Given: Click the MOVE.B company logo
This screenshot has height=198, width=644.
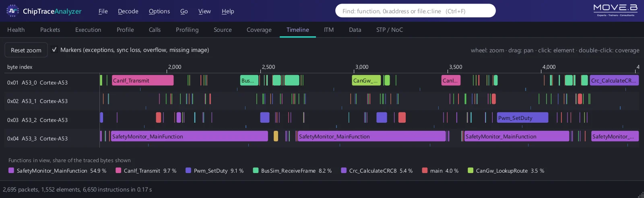Looking at the screenshot, I should [x=615, y=10].
